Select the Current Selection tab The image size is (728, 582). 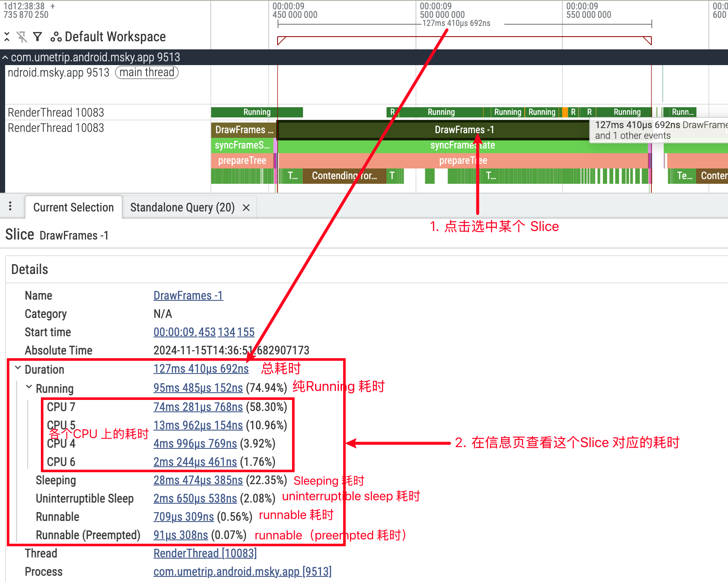coord(73,208)
